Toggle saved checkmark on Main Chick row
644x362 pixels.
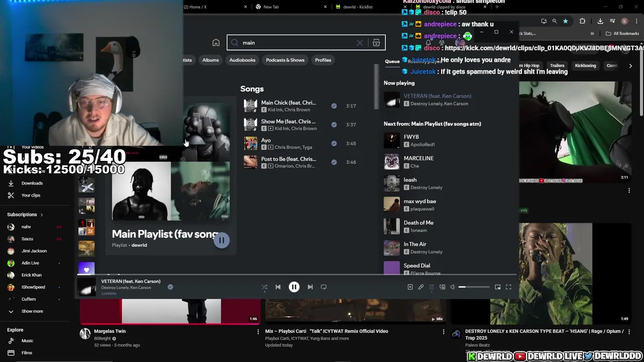pos(334,106)
